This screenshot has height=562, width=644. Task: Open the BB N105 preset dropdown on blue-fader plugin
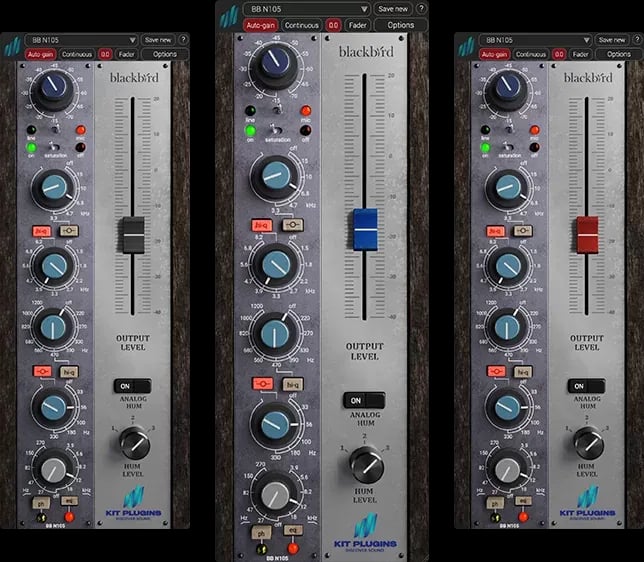tap(306, 9)
